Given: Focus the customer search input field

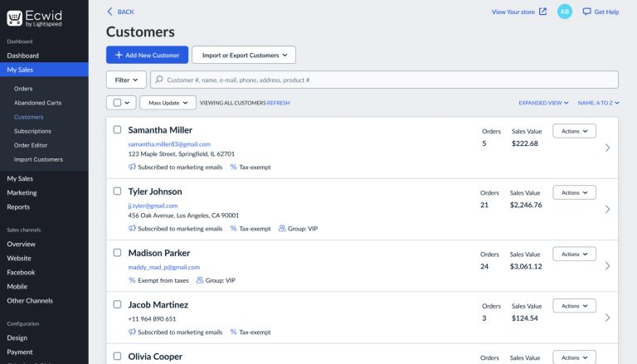Looking at the screenshot, I should 384,80.
